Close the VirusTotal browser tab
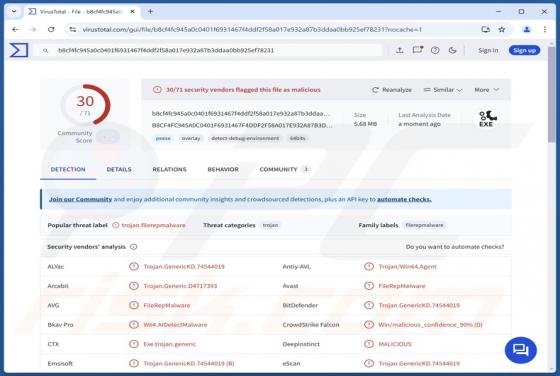 [132, 11]
